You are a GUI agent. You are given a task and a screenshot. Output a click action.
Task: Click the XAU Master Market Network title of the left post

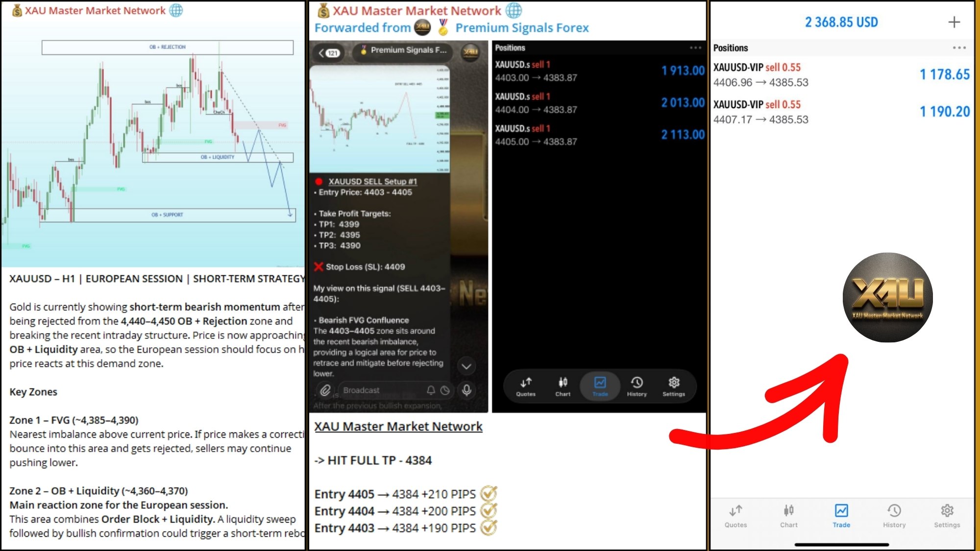pyautogui.click(x=95, y=10)
